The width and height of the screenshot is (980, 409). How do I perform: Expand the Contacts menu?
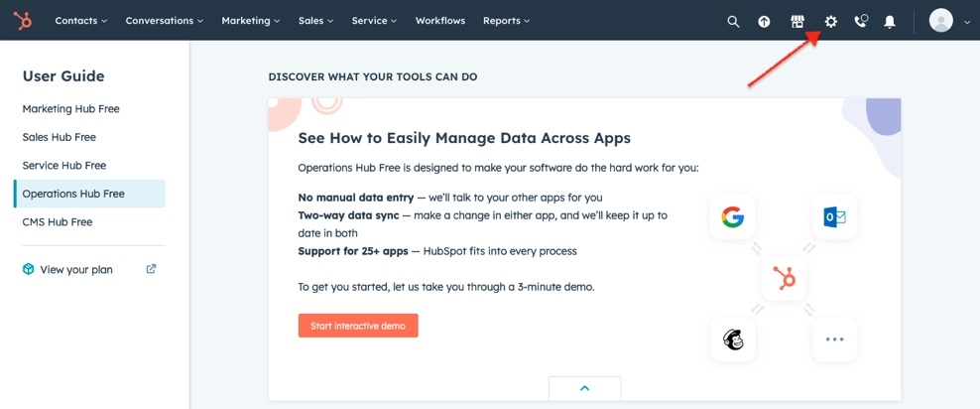coord(80,21)
